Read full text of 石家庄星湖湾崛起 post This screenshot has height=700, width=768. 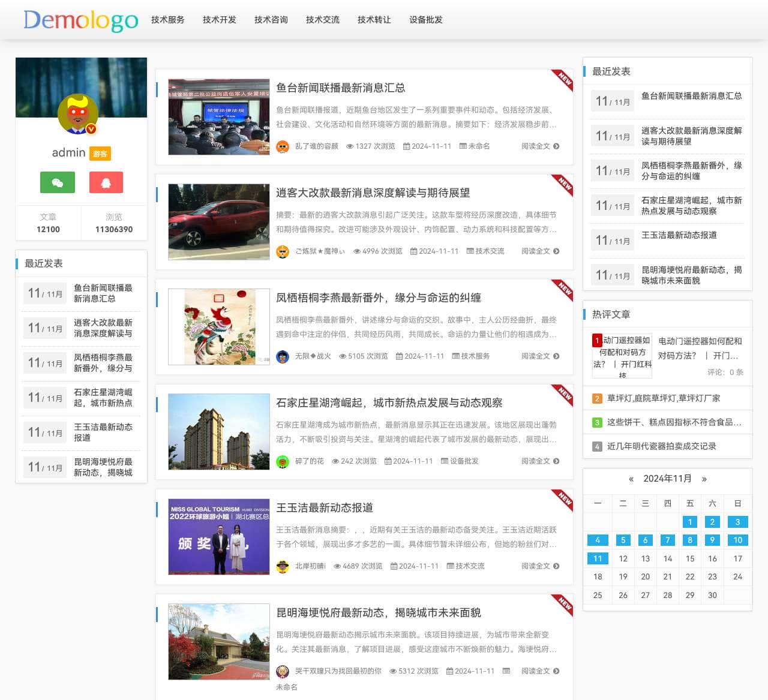pyautogui.click(x=536, y=461)
